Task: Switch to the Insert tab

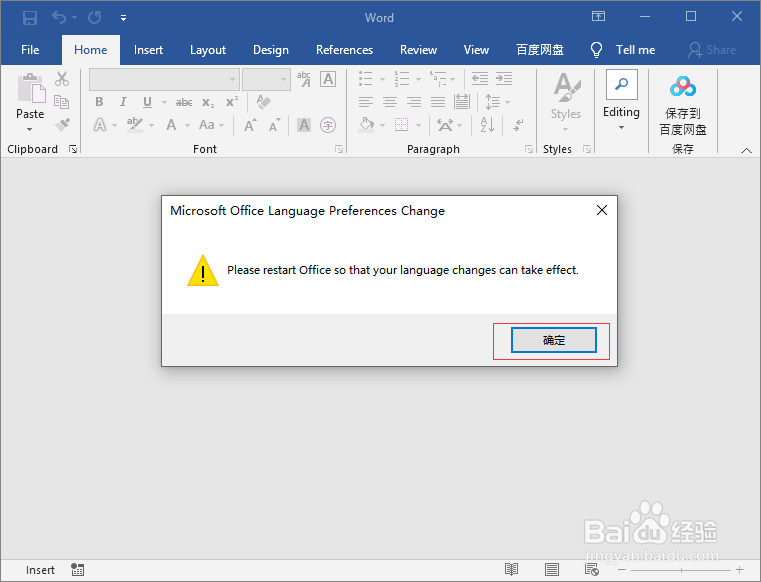Action: pos(149,50)
